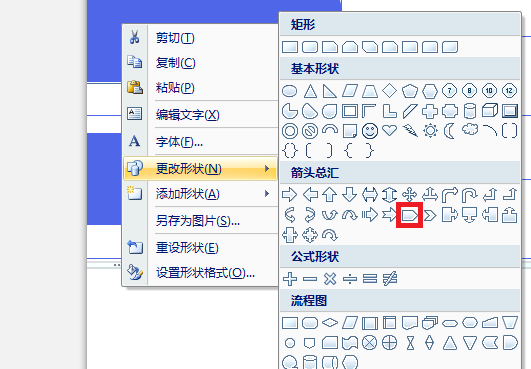This screenshot has height=369, width=531.
Task: Select the diamond basic shape
Action: click(389, 91)
